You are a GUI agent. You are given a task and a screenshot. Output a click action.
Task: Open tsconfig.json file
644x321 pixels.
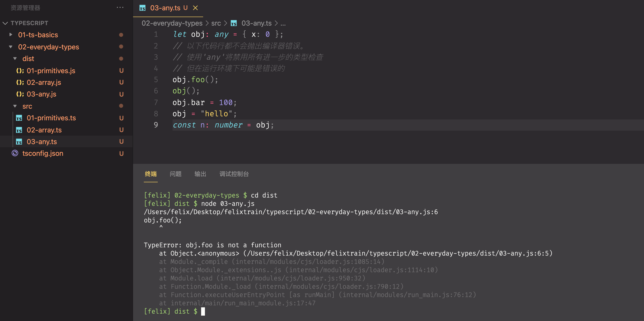(43, 153)
